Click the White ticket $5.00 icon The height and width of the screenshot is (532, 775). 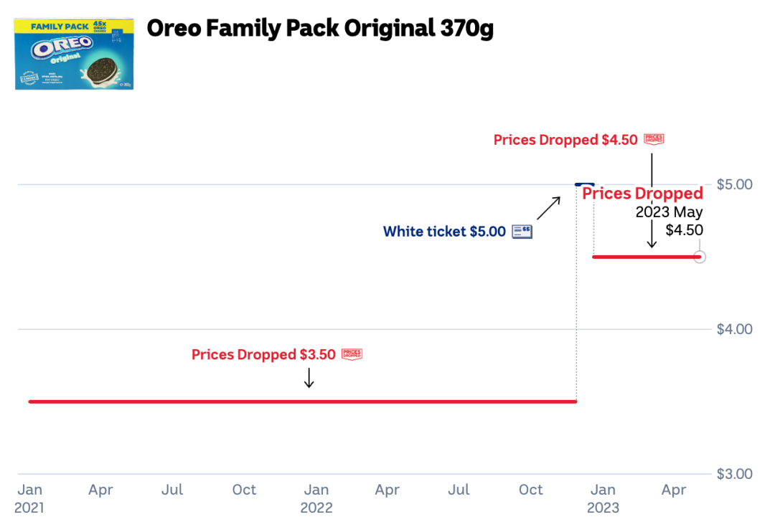tap(522, 232)
